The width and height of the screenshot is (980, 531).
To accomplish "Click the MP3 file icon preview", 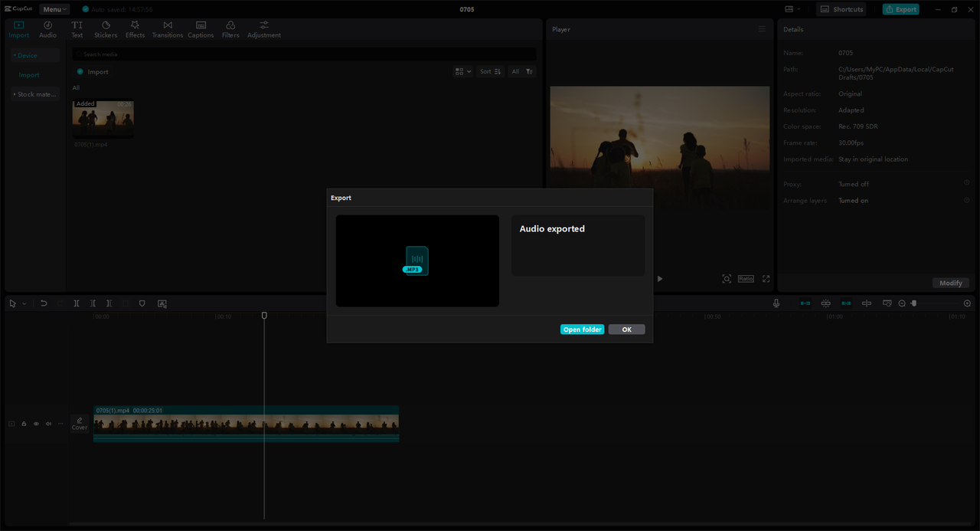I will click(x=416, y=261).
